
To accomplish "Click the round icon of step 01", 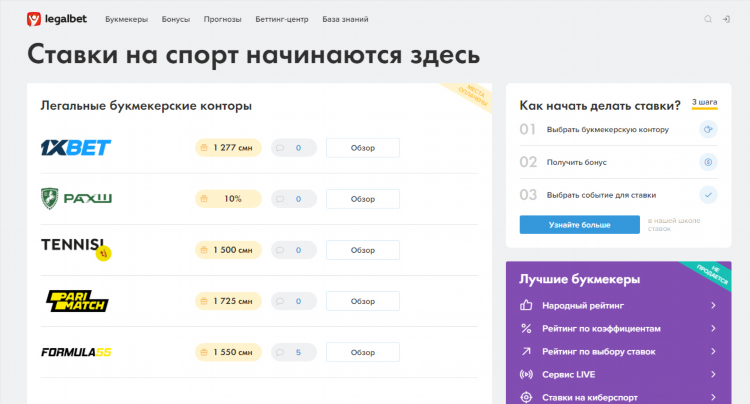I will click(x=708, y=129).
